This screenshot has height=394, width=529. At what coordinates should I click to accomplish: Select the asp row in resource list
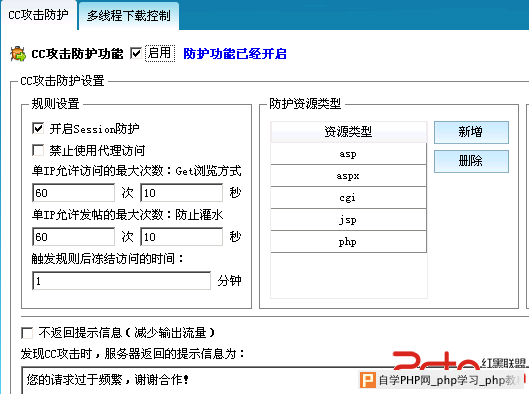click(349, 154)
